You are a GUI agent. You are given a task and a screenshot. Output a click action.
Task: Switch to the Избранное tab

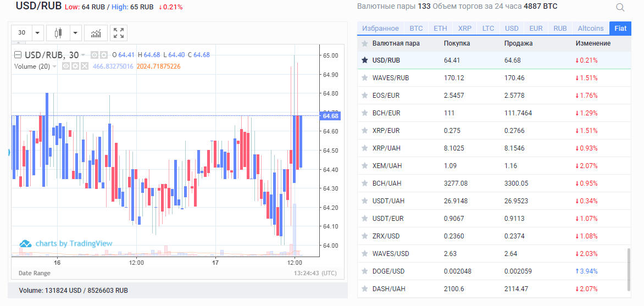[x=380, y=29]
